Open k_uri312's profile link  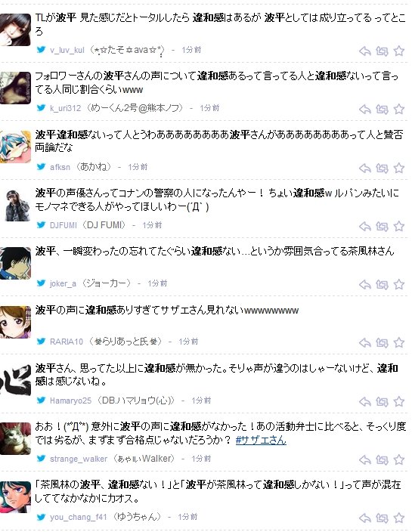pos(66,109)
